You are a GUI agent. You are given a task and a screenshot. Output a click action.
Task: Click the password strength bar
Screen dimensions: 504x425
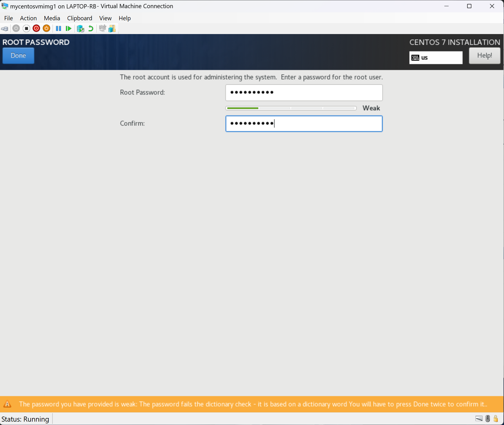pyautogui.click(x=291, y=108)
